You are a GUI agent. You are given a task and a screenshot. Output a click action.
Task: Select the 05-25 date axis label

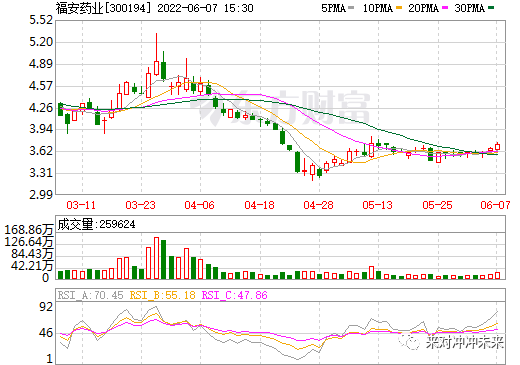(437, 205)
